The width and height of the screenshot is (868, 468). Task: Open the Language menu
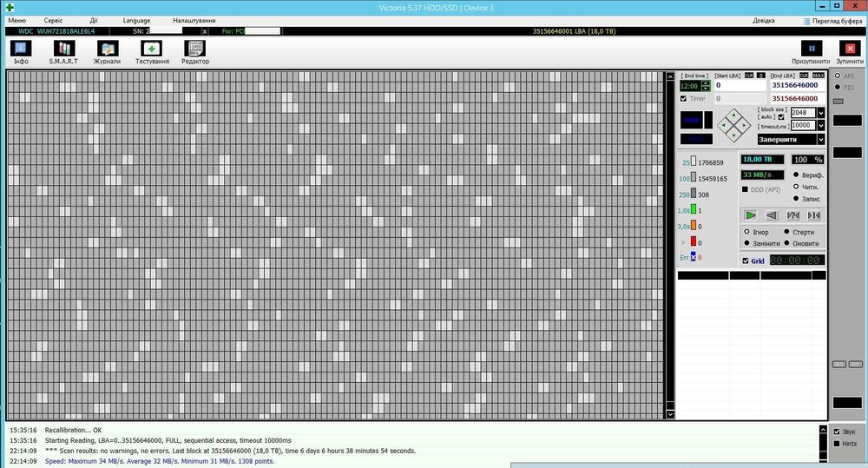(136, 21)
